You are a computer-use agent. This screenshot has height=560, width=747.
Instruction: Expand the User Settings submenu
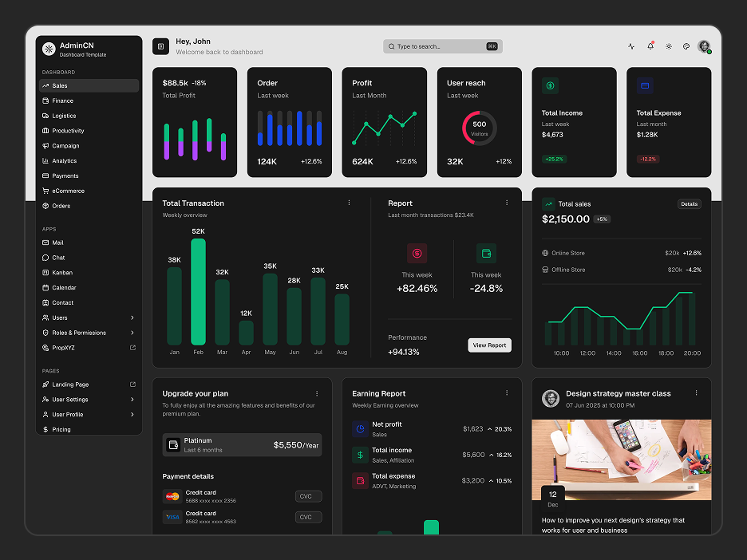coord(132,399)
